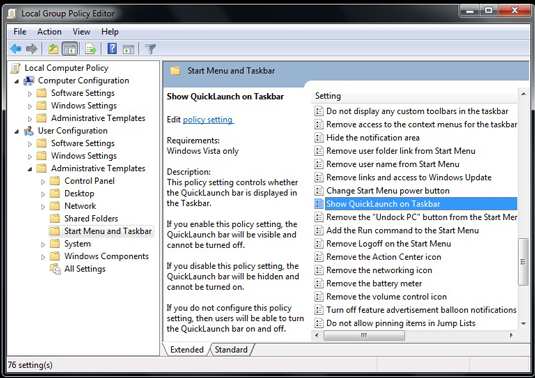Select the Shared Folders tree item

click(91, 218)
